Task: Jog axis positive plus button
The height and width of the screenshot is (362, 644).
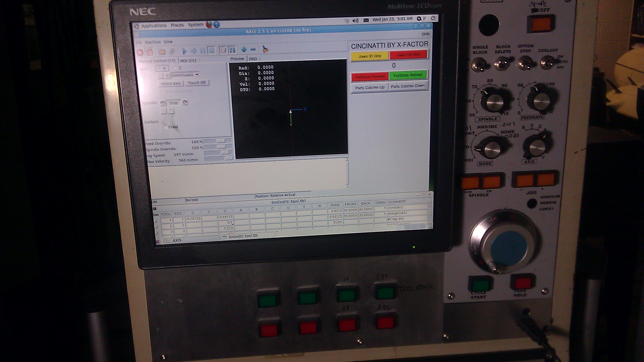Action: (167, 75)
